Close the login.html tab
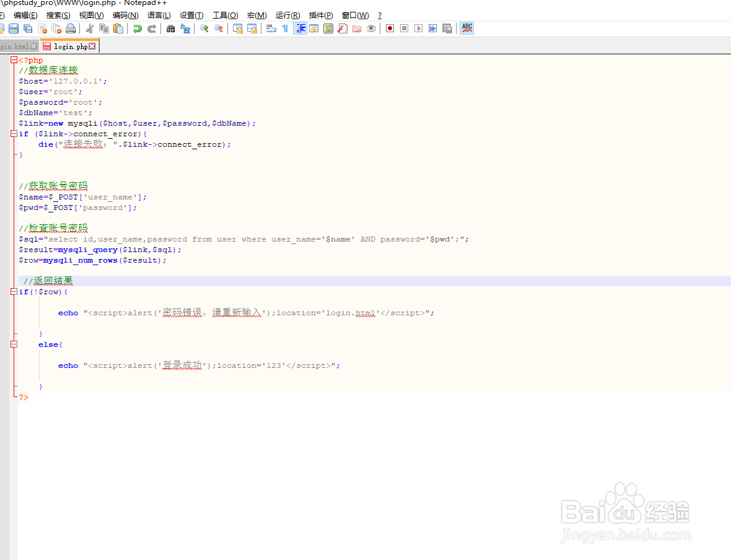This screenshot has height=560, width=731. point(33,46)
